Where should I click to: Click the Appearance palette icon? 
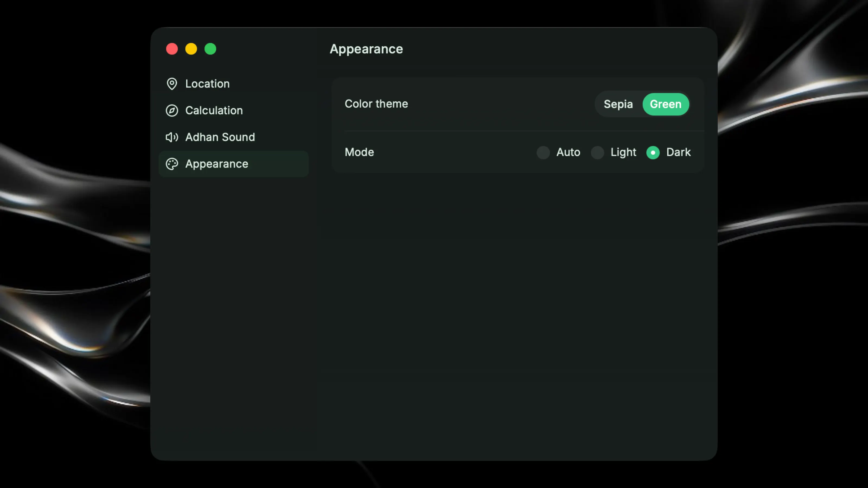pyautogui.click(x=172, y=164)
